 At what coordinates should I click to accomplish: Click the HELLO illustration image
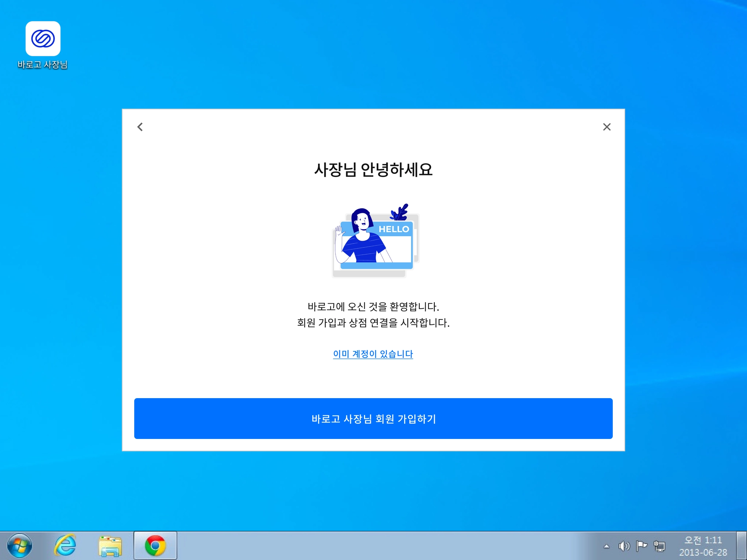click(x=376, y=241)
